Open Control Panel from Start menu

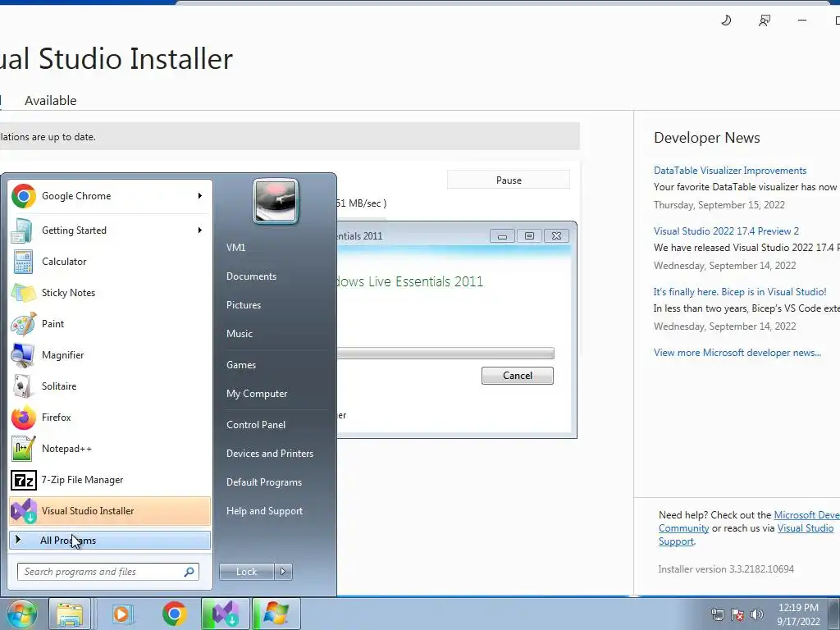256,425
